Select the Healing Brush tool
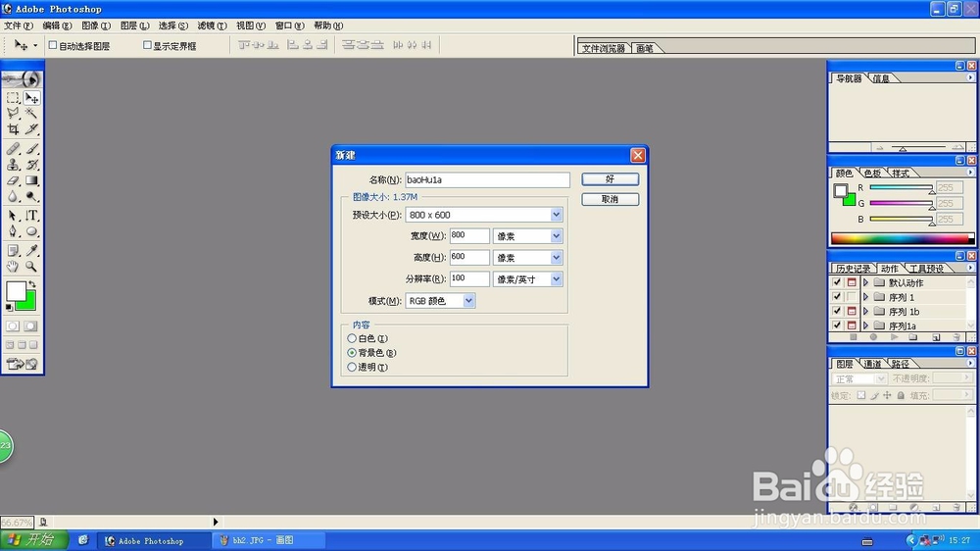This screenshot has width=980, height=551. pyautogui.click(x=13, y=149)
